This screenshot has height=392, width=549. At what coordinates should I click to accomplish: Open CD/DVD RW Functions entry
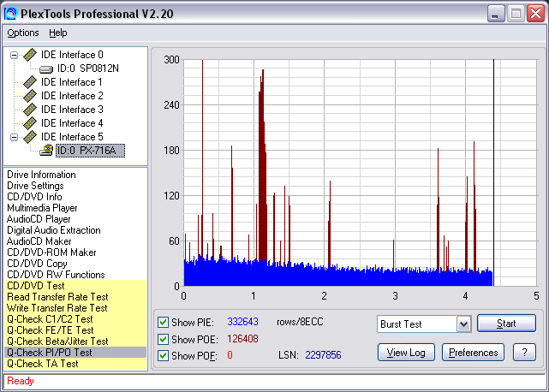coord(56,275)
